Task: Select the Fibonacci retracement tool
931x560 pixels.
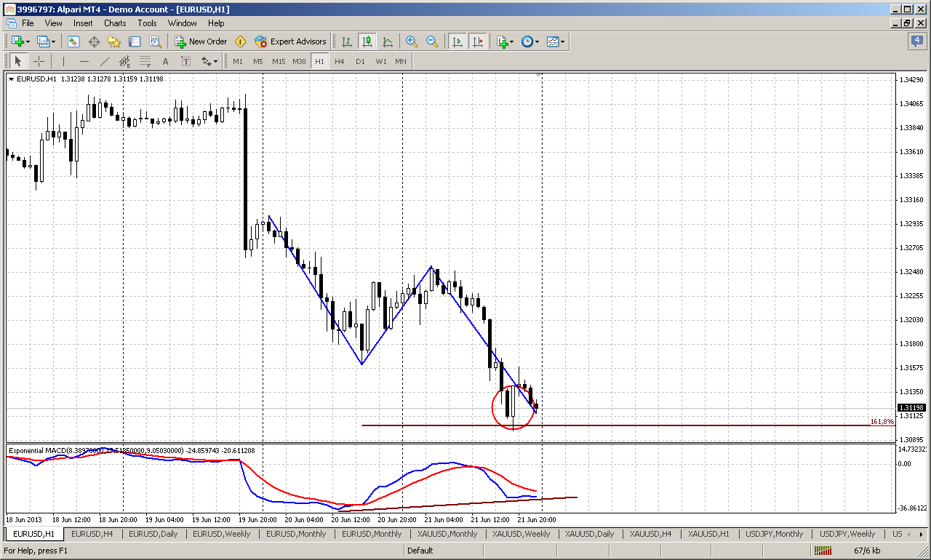Action: point(145,61)
